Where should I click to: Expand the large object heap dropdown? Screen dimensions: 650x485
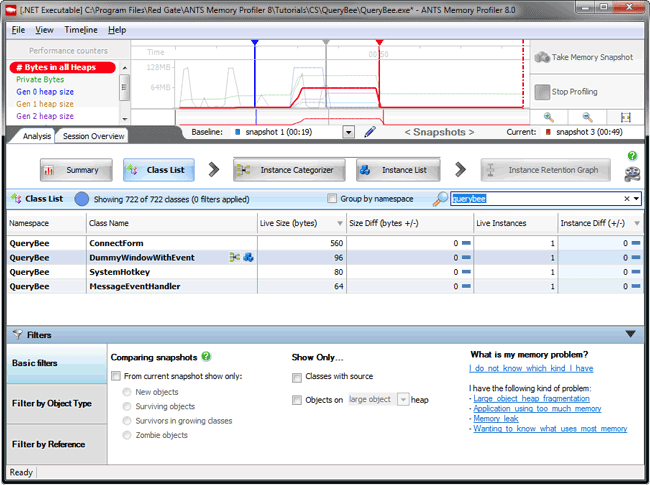coord(404,400)
